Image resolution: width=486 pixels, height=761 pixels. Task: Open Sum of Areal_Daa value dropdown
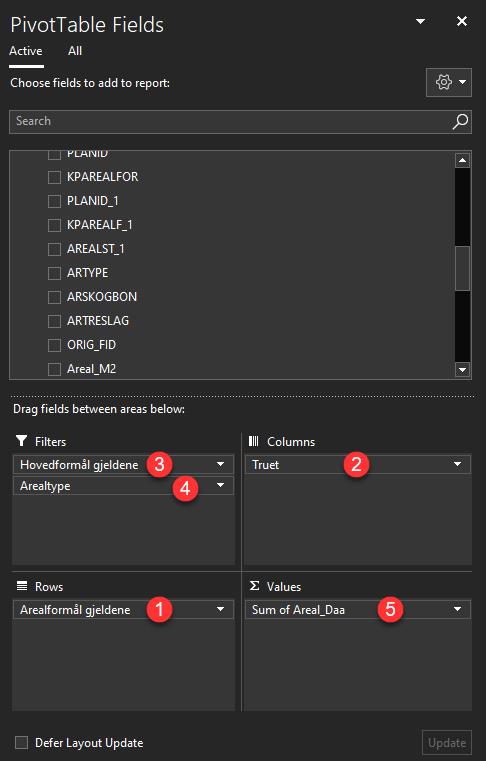(x=457, y=609)
